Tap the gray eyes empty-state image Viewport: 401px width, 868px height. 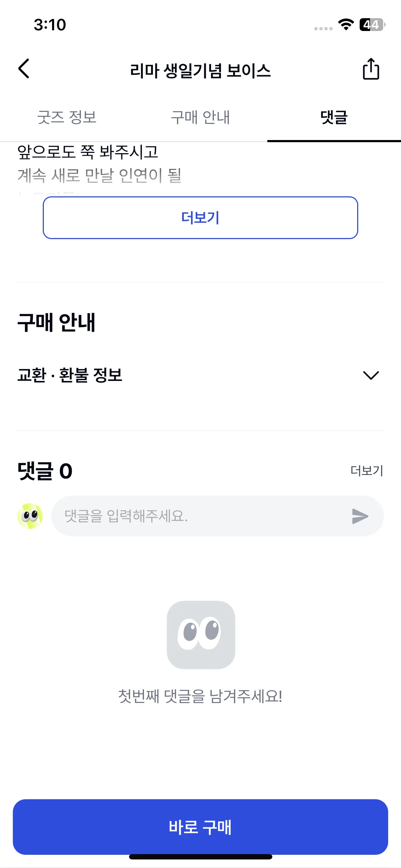(201, 635)
